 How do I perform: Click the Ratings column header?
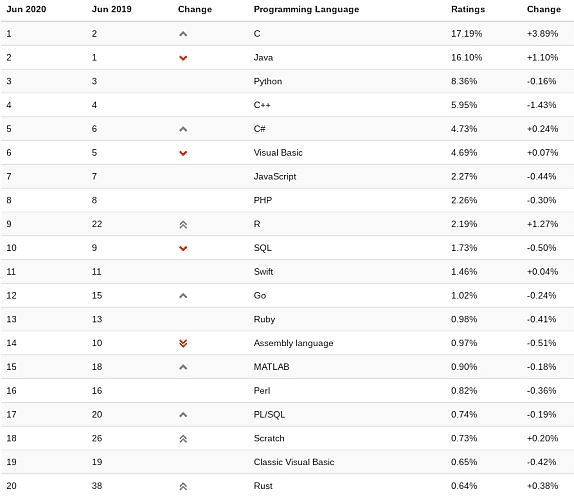[x=468, y=9]
